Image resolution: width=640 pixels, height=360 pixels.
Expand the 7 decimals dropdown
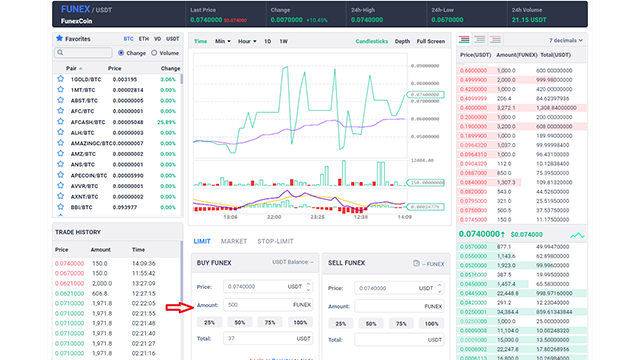click(x=566, y=40)
